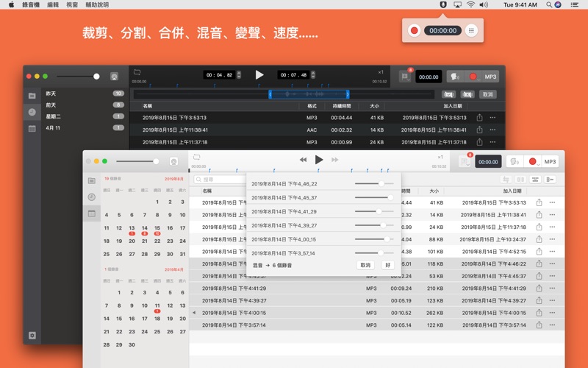The width and height of the screenshot is (588, 368).
Task: Open more options for 下午4:41:29 recording
Action: pyautogui.click(x=552, y=288)
